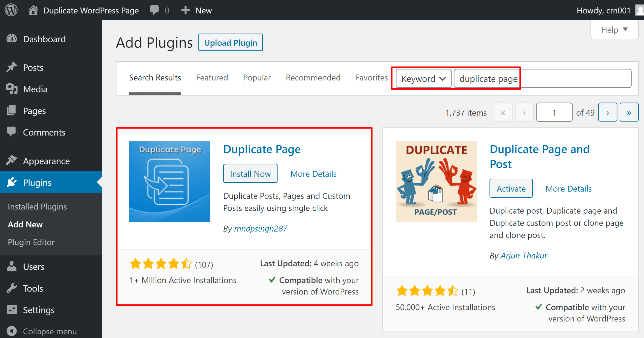Open Users via the person icon

(x=12, y=266)
